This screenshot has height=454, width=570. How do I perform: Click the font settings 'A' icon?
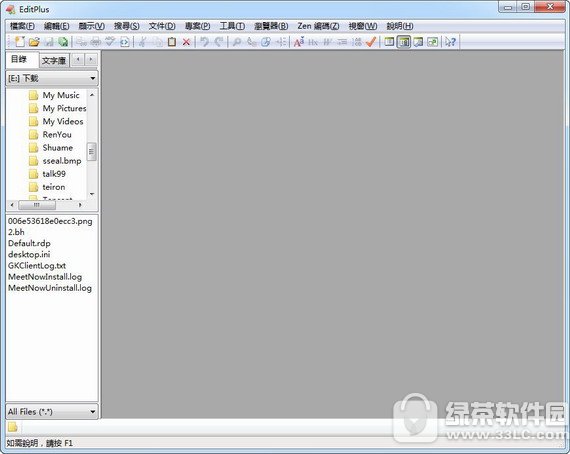point(298,42)
